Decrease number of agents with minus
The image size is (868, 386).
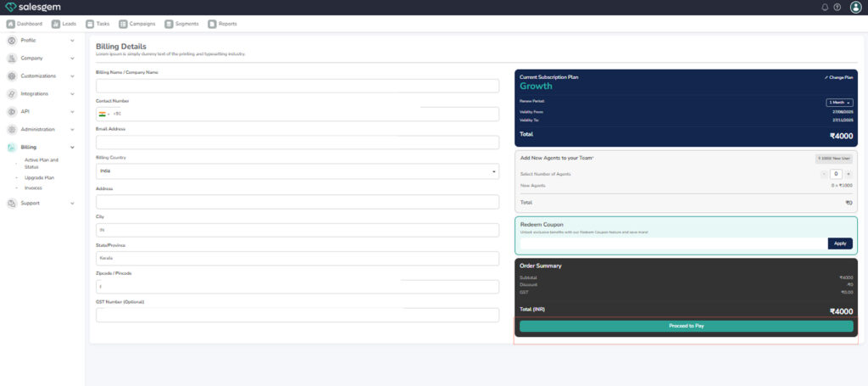click(x=824, y=174)
